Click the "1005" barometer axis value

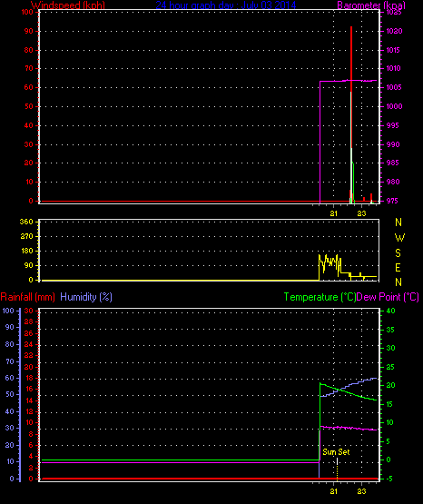(x=394, y=87)
